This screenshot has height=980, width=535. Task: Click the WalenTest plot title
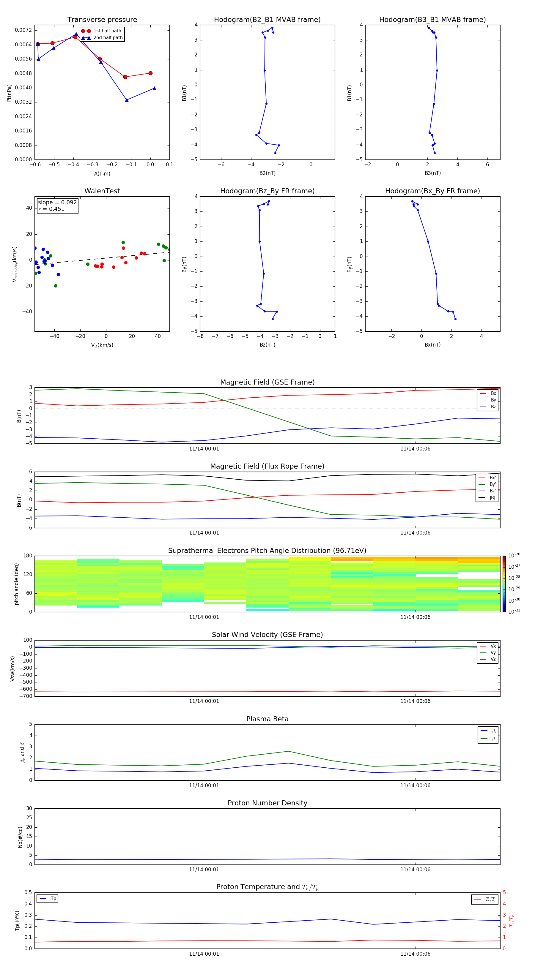pos(102,191)
